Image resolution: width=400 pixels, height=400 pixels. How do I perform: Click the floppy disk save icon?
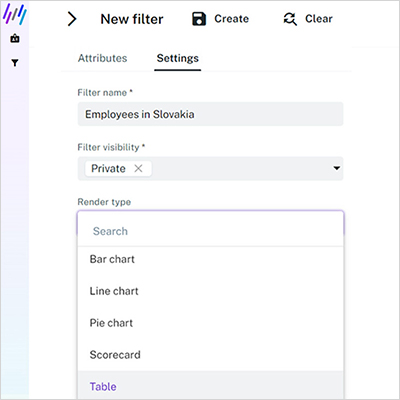tap(199, 19)
